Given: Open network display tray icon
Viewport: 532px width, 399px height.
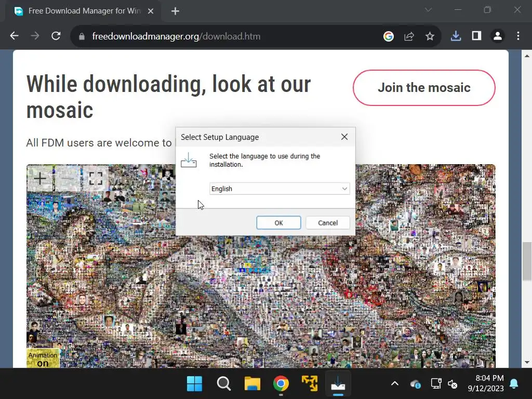Looking at the screenshot, I should click(436, 384).
